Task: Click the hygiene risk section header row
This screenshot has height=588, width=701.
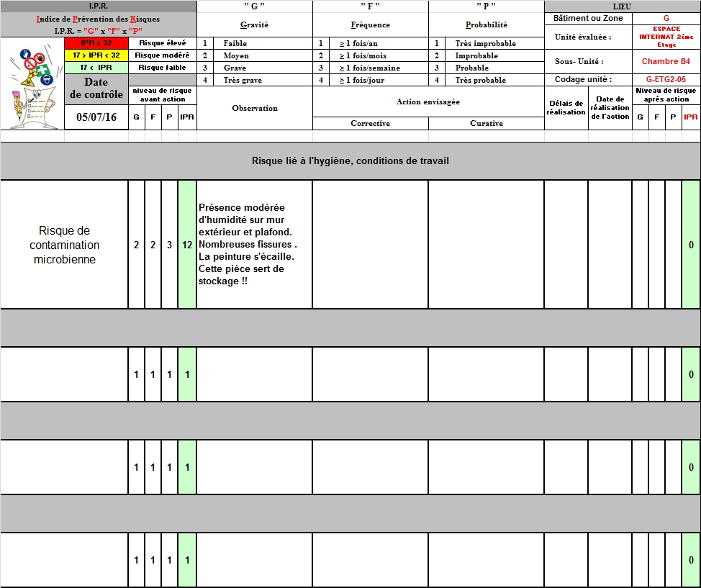Action: [x=350, y=160]
